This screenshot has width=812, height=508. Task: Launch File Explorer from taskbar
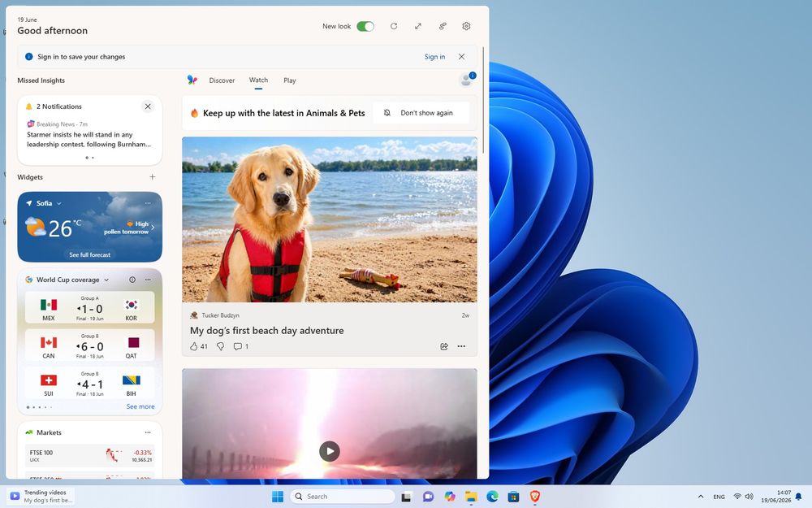point(471,497)
